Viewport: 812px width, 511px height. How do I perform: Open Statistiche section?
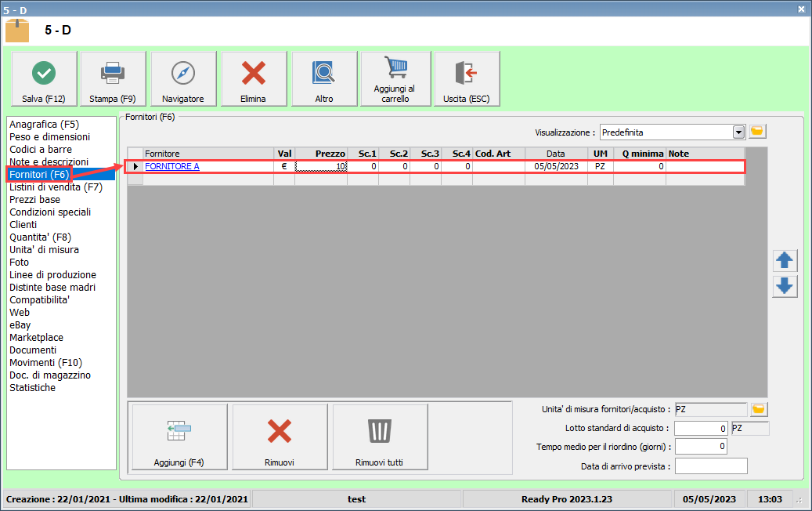coord(33,388)
